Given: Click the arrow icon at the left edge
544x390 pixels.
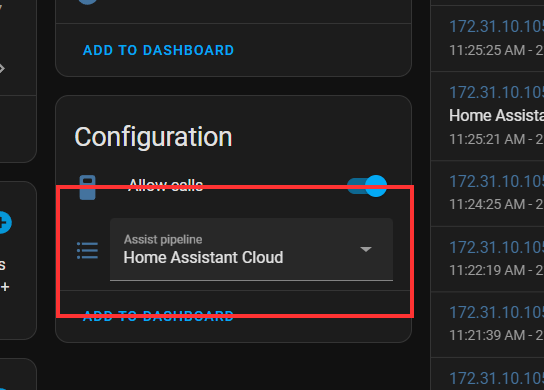Looking at the screenshot, I should [2, 68].
